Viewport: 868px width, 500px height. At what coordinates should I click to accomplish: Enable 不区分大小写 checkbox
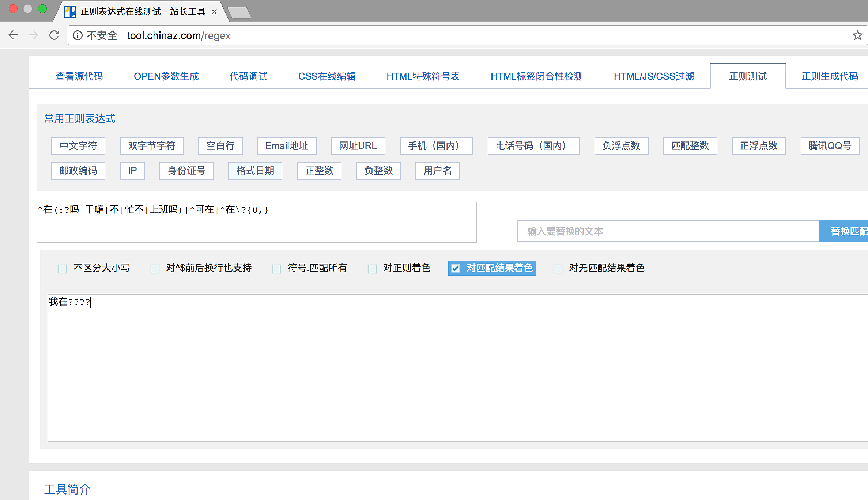[62, 269]
